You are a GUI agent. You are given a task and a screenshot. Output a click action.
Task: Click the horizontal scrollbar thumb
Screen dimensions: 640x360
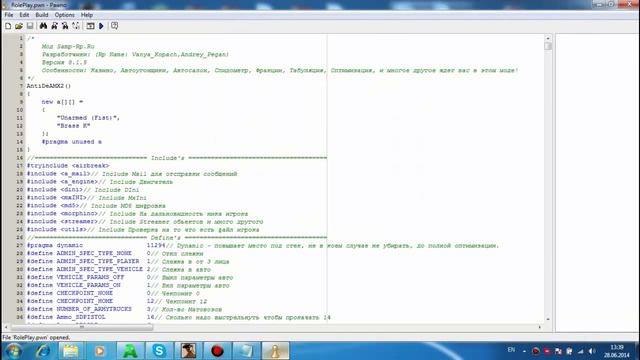tap(82, 327)
